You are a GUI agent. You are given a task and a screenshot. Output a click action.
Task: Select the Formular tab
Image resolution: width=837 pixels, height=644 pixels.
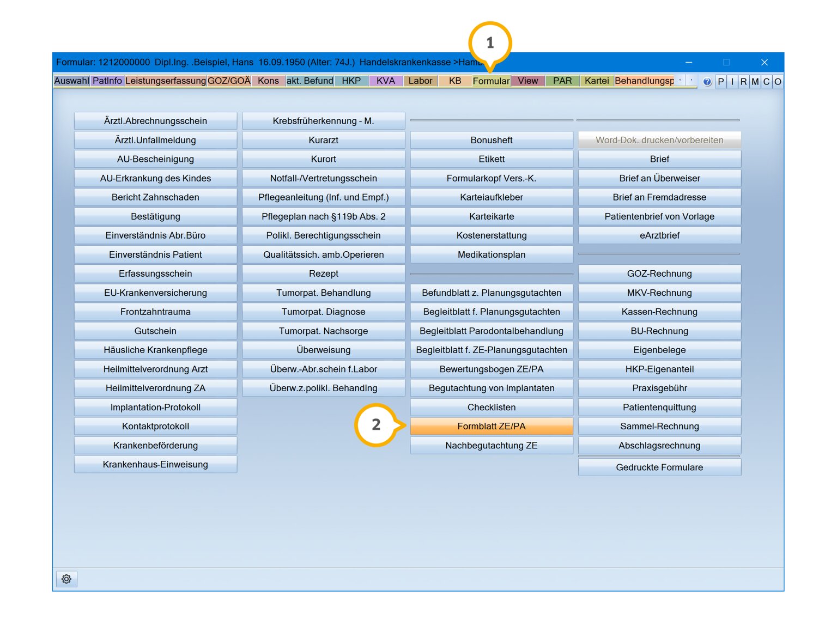tap(491, 81)
